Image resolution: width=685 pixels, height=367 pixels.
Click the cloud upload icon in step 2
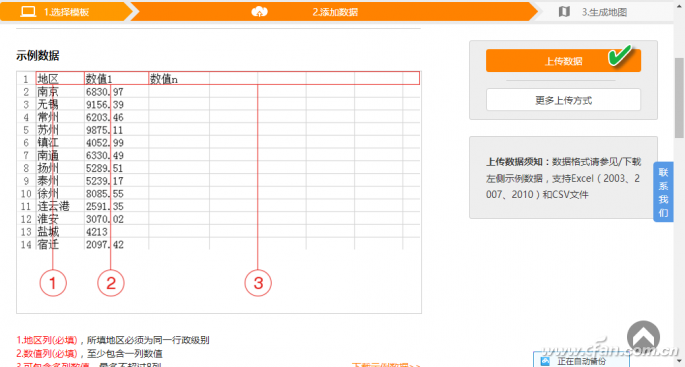(259, 12)
